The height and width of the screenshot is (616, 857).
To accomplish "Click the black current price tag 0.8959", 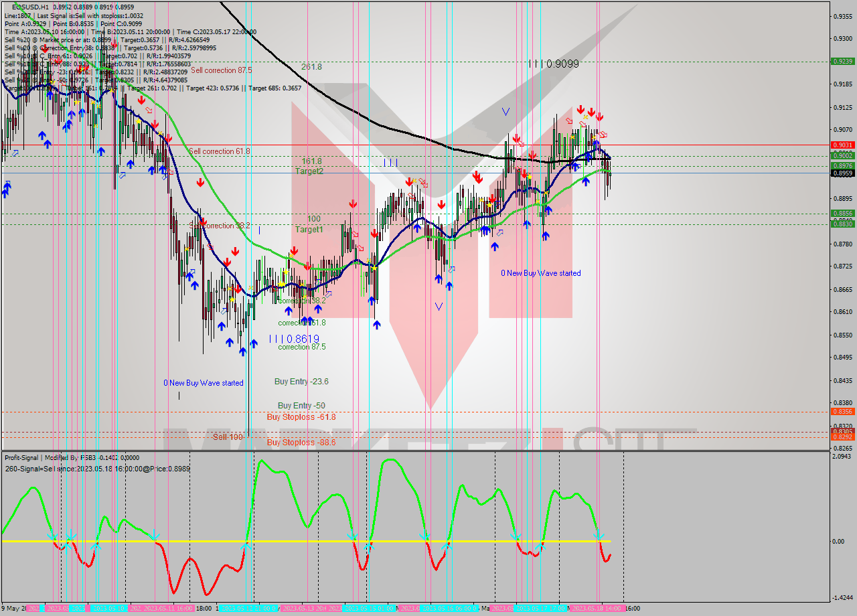I will (842, 173).
